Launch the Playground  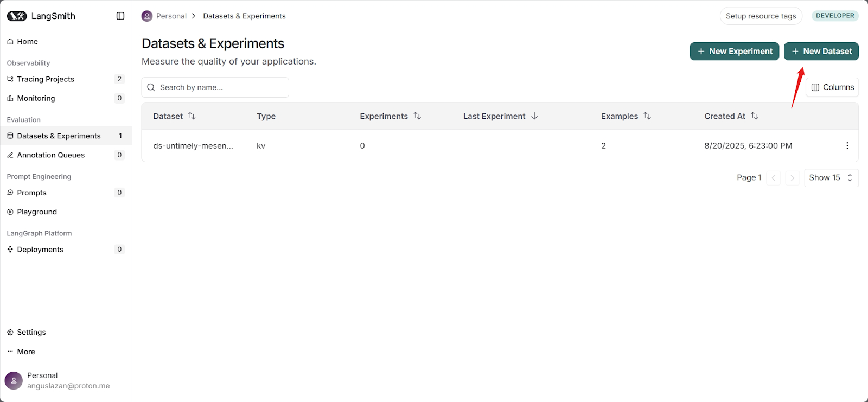pyautogui.click(x=66, y=212)
